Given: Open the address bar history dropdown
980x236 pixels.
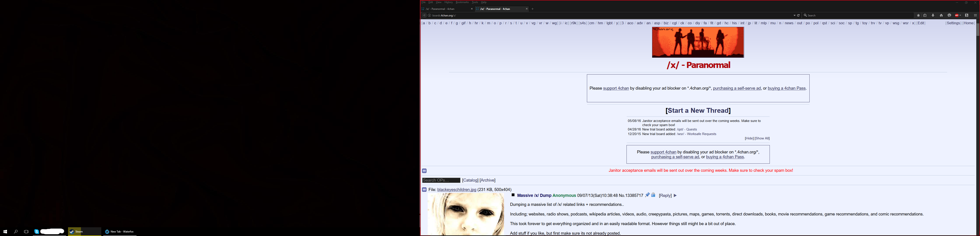Looking at the screenshot, I should 794,16.
